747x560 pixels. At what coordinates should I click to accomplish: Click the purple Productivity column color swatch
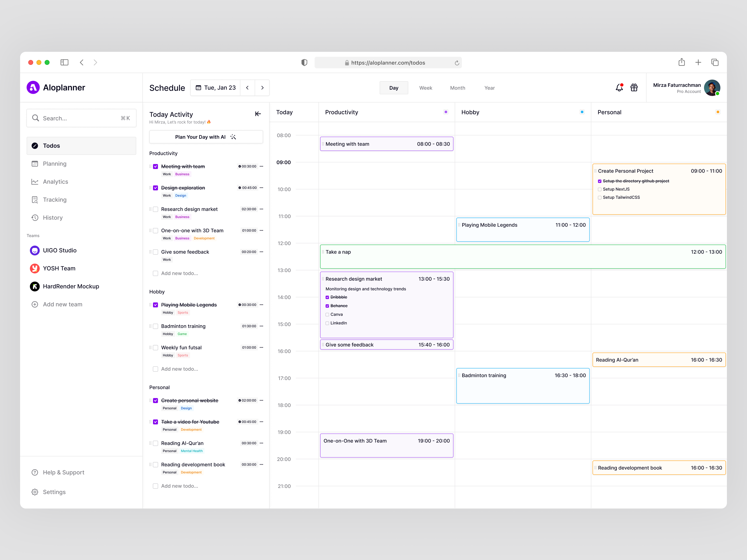pyautogui.click(x=446, y=112)
